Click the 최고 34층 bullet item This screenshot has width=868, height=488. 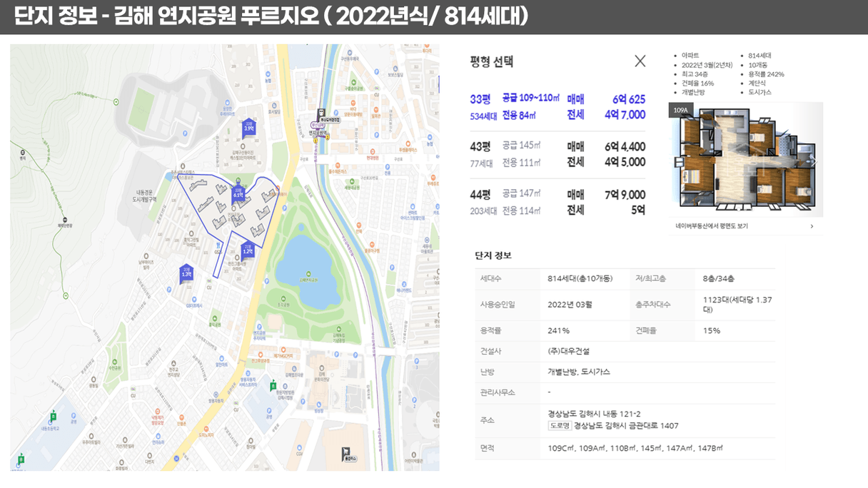click(695, 74)
